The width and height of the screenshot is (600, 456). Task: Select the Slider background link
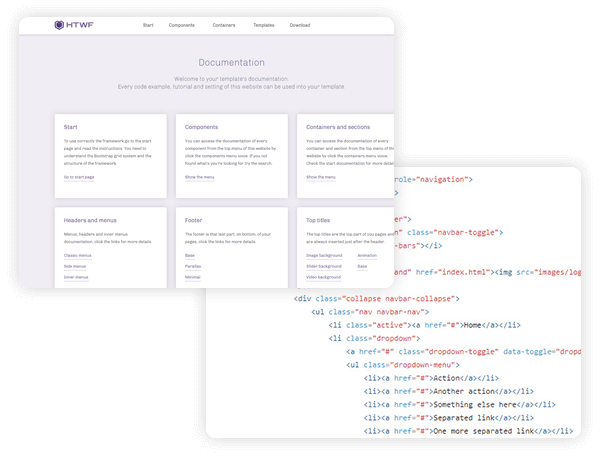coord(324,266)
